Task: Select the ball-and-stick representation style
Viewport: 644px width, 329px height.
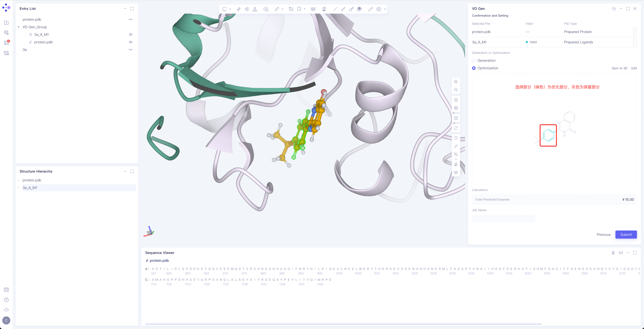Action: click(351, 9)
